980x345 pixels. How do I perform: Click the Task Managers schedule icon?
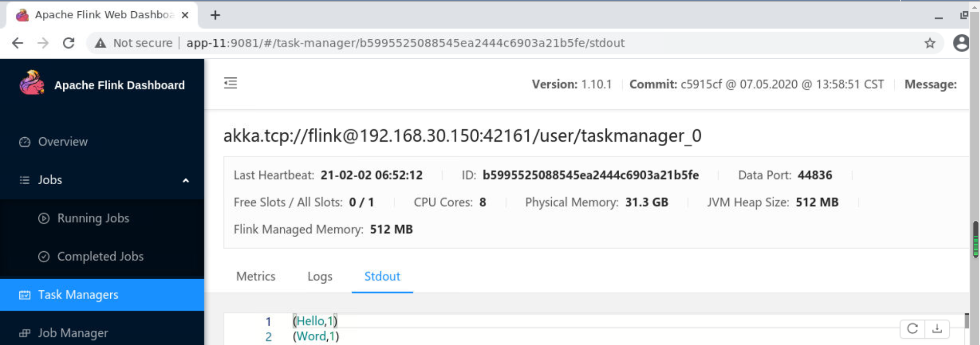(24, 295)
